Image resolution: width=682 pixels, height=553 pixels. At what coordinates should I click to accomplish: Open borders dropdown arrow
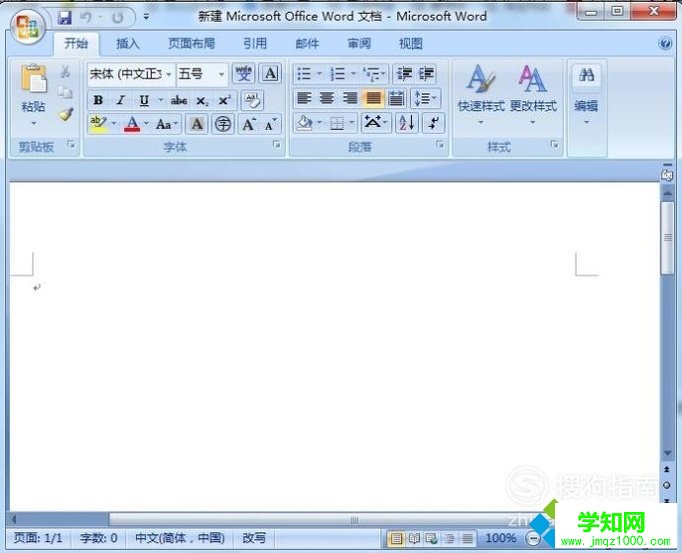pos(352,123)
